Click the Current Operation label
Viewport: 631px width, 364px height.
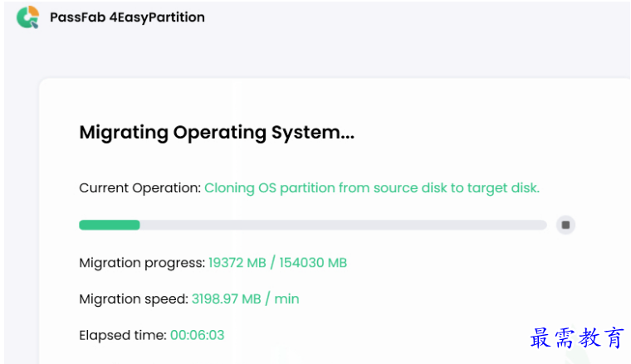pos(139,188)
